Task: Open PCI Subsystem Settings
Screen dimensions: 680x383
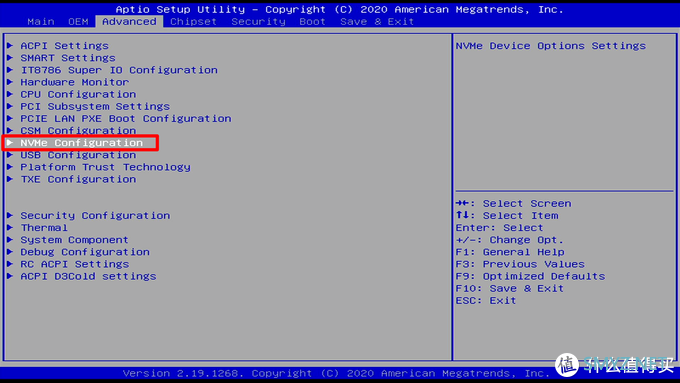Action: coord(95,106)
